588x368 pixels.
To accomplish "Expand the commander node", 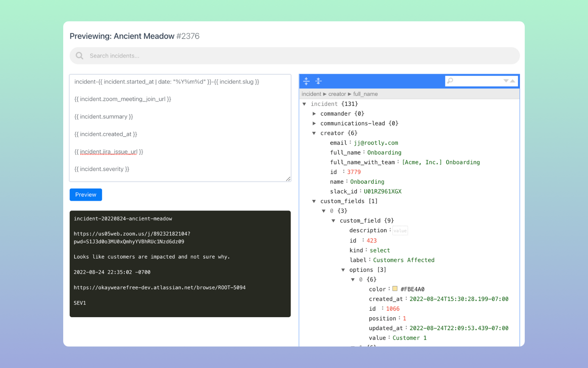I will (x=315, y=113).
